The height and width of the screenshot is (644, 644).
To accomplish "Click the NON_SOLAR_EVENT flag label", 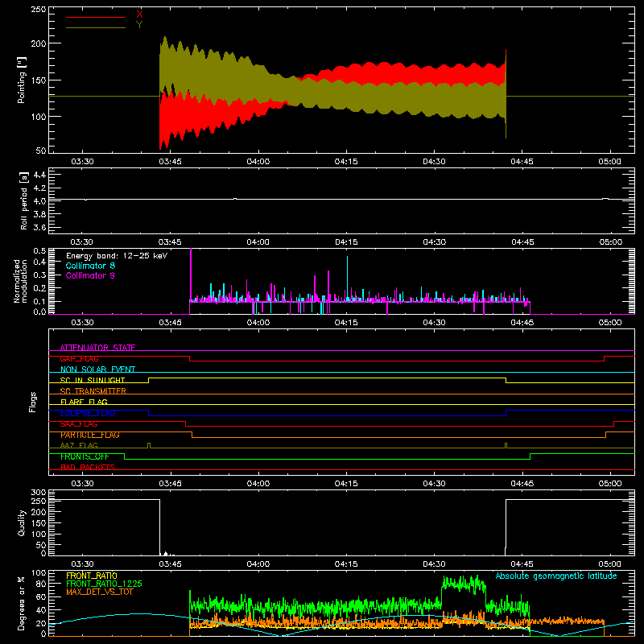I will pos(97,369).
